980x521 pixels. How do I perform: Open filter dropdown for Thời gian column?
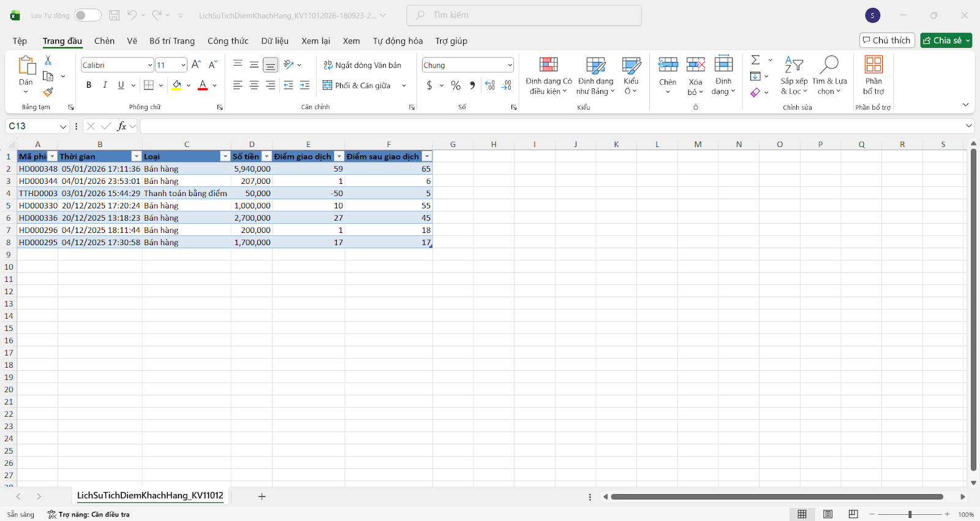click(137, 157)
